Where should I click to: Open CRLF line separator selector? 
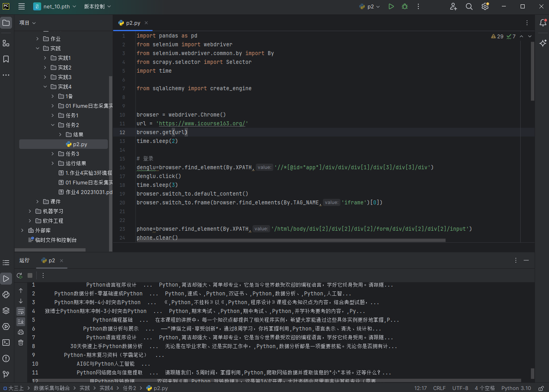point(439,388)
